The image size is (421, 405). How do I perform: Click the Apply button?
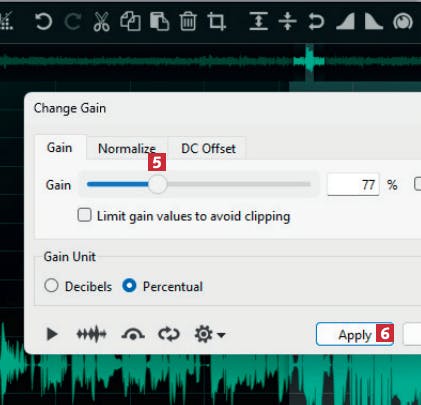(x=355, y=334)
